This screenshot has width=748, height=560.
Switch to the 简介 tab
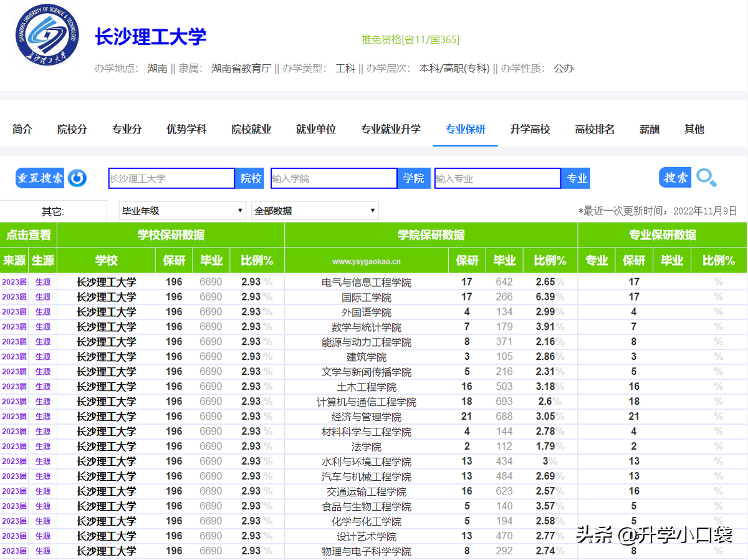point(22,129)
